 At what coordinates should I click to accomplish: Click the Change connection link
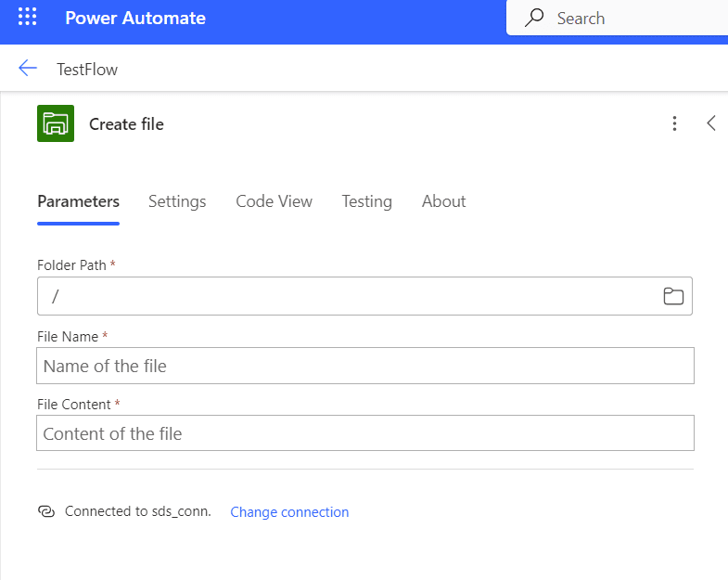(x=289, y=512)
